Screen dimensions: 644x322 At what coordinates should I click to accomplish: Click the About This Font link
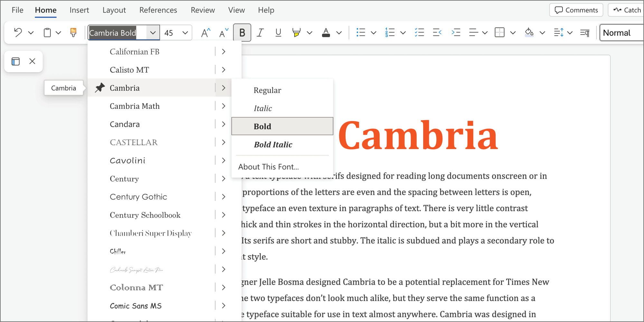(x=269, y=166)
